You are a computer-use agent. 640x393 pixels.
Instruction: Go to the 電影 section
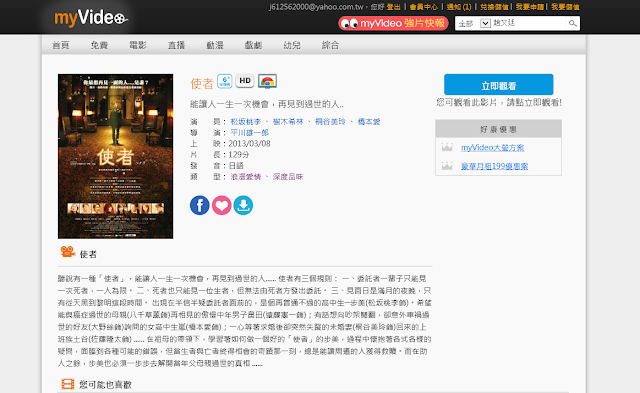138,45
